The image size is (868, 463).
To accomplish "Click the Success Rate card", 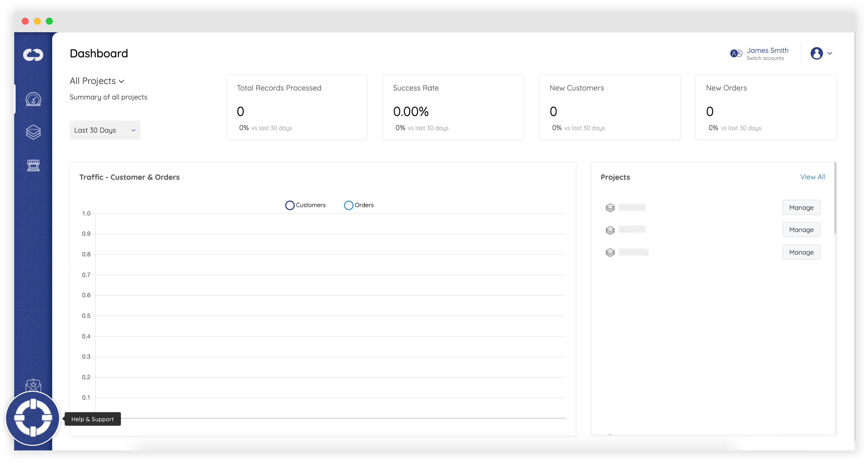I will (453, 107).
